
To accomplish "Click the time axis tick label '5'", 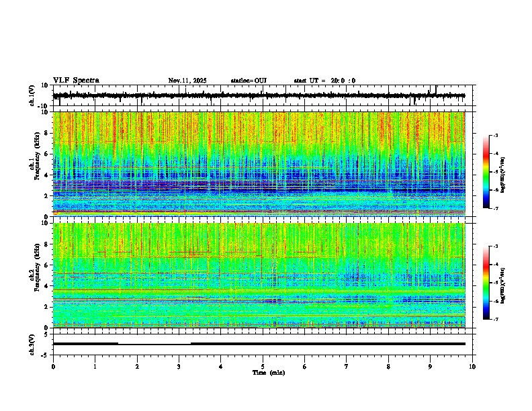I will click(x=263, y=367).
